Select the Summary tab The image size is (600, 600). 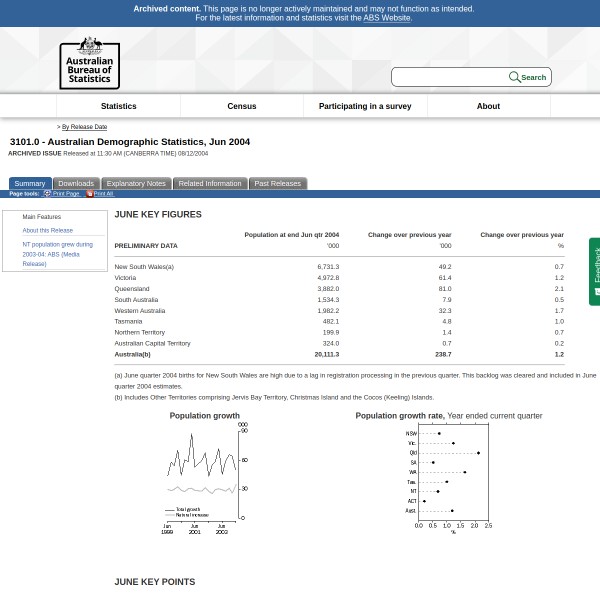click(30, 183)
